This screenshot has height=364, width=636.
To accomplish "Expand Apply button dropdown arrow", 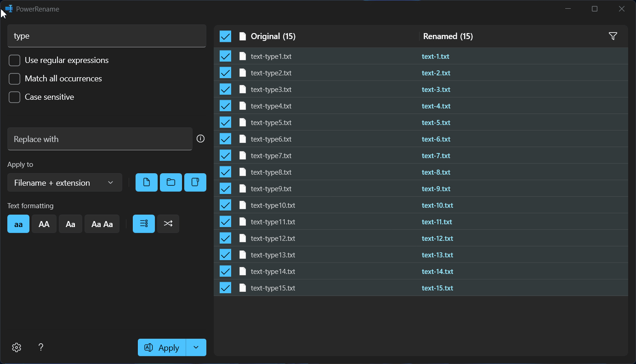I will tap(196, 347).
